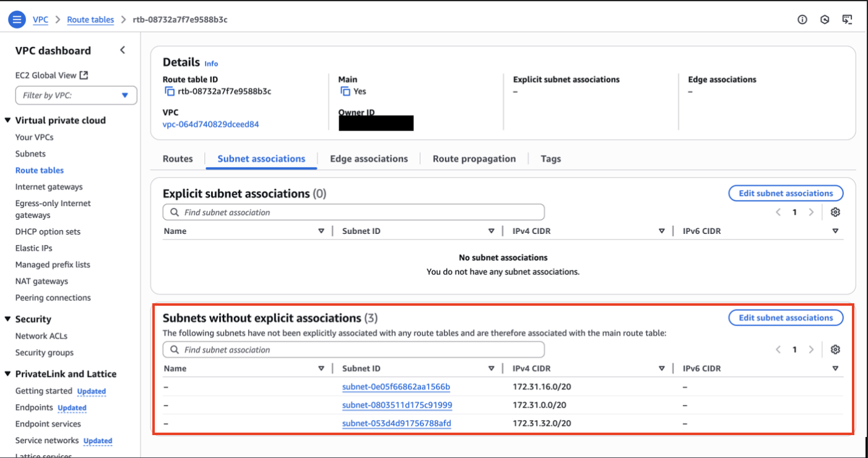This screenshot has width=868, height=458.
Task: Open settings gear for explicit subnet associations
Action: tap(835, 212)
